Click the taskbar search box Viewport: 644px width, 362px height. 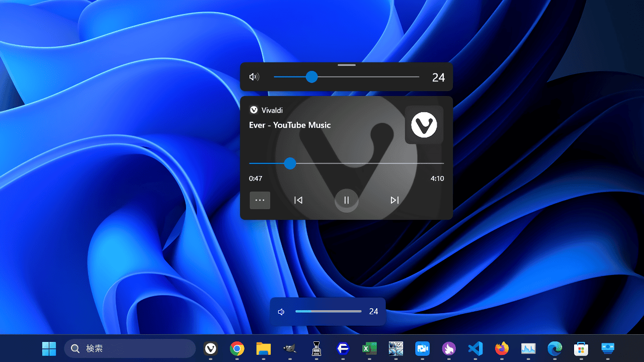coord(130,348)
